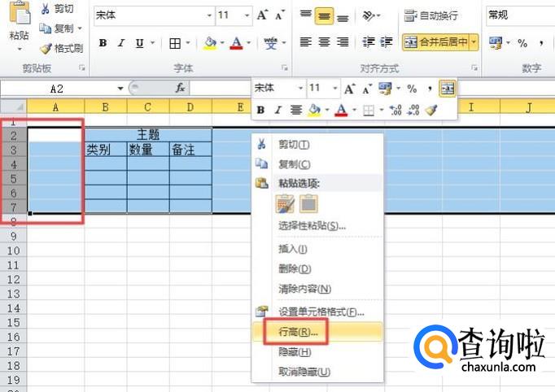Screen dimensions: 555x392
Task: Toggle Wrap Text (自动换行)
Action: [430, 15]
